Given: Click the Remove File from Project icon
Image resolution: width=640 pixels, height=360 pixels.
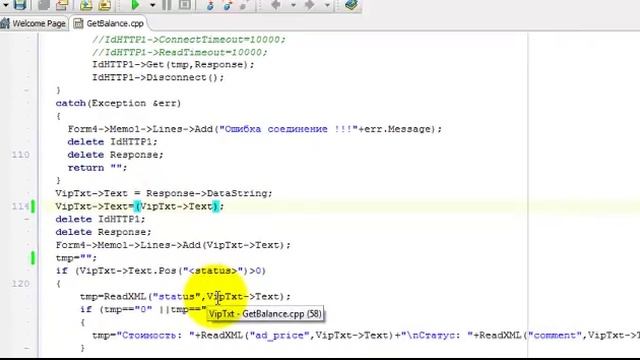Looking at the screenshot, I should click(x=104, y=5).
